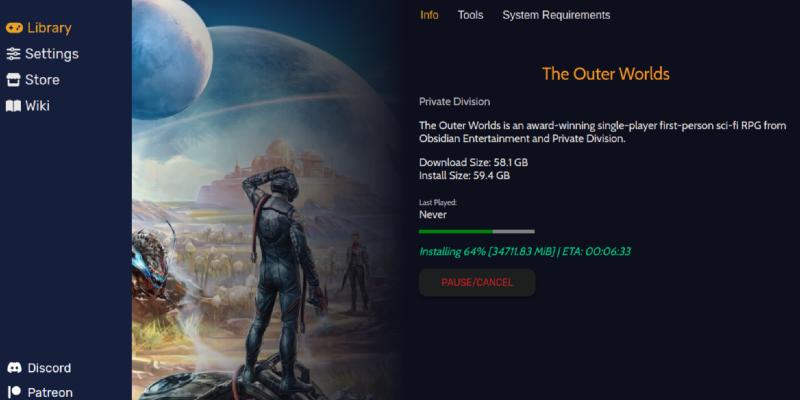
Task: Open the Store page
Action: (x=33, y=80)
